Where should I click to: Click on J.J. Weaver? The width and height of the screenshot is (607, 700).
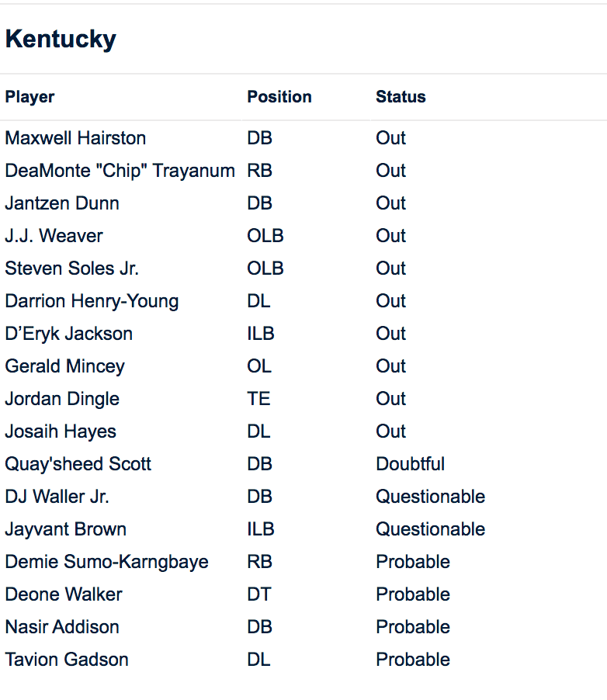click(54, 236)
